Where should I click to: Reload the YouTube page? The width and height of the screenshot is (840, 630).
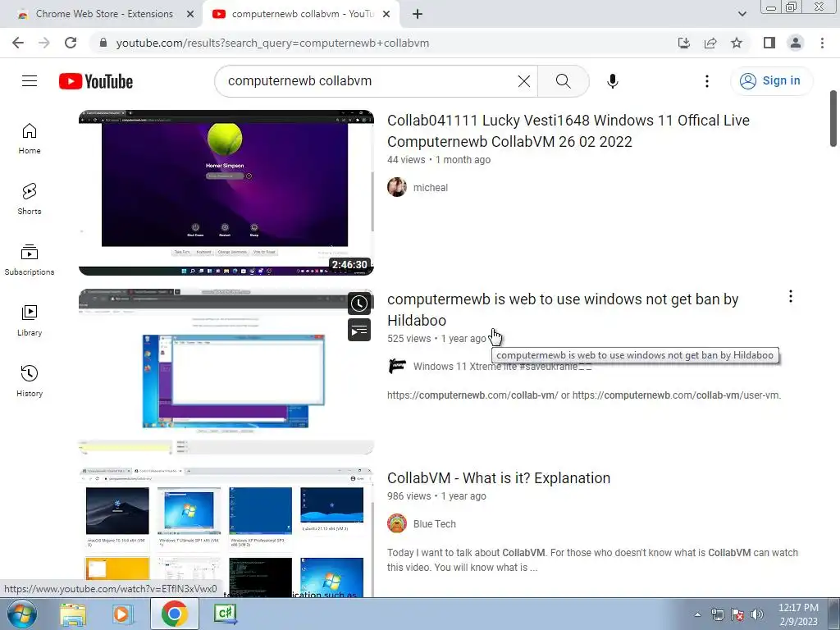point(71,43)
